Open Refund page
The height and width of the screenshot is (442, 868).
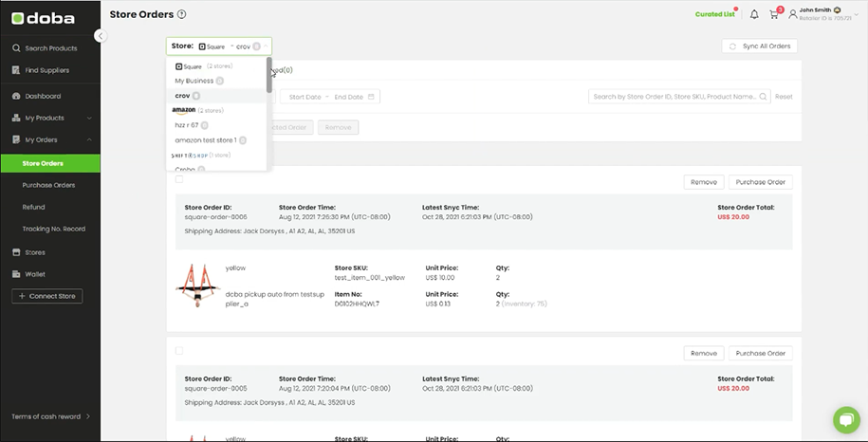[34, 207]
